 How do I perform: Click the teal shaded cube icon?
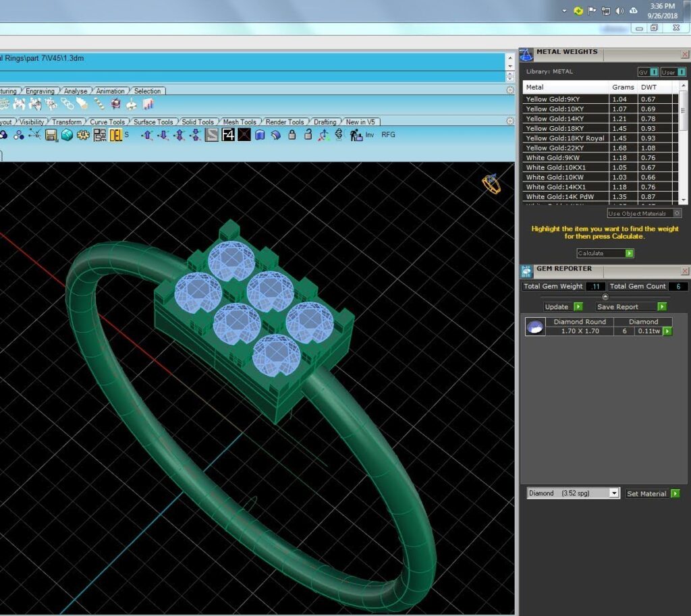click(67, 135)
